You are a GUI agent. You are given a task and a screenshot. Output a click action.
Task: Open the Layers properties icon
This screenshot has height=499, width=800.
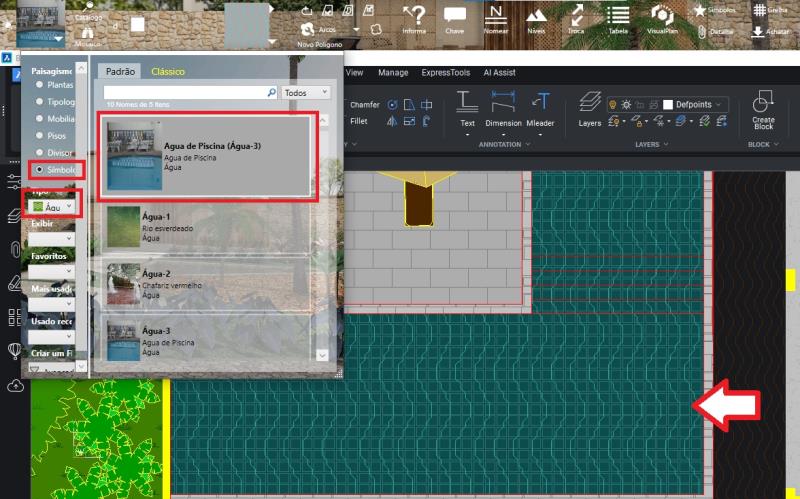pos(590,104)
